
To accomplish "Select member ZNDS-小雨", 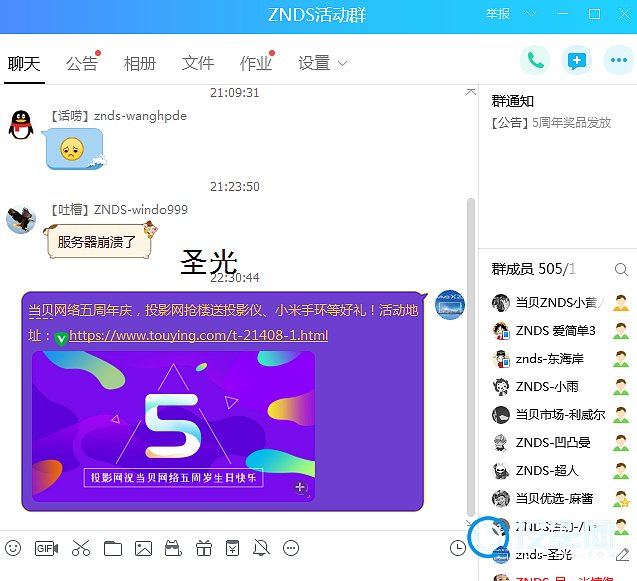I will 560,387.
